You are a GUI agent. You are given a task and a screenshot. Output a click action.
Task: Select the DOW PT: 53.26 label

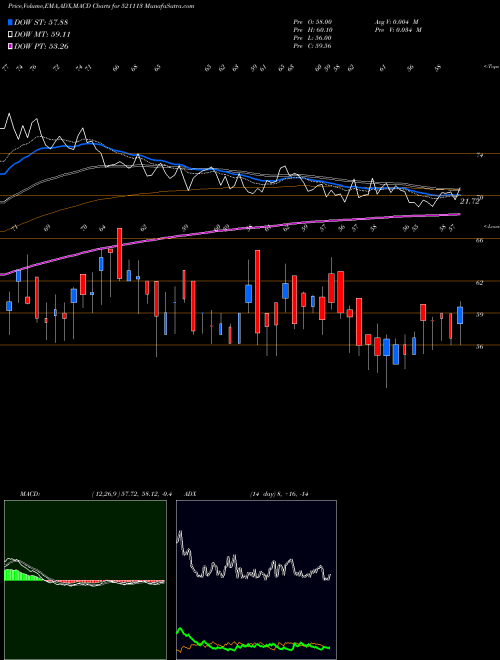pos(41,46)
